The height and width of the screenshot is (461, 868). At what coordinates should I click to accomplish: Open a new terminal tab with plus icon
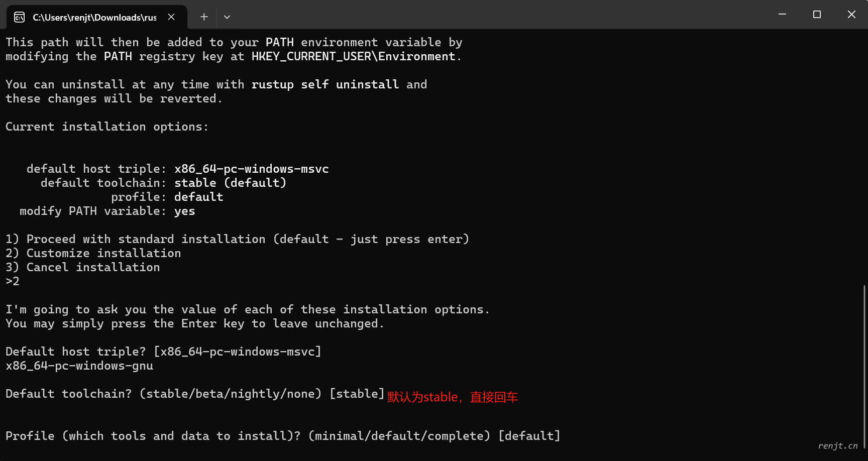coord(204,17)
